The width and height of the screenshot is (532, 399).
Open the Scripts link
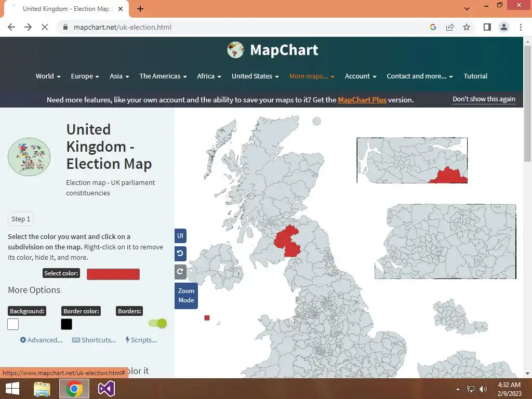click(x=141, y=340)
